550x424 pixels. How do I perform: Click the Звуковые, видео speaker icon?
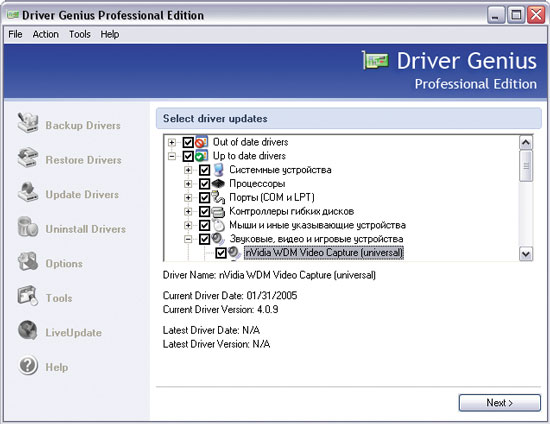pyautogui.click(x=218, y=239)
